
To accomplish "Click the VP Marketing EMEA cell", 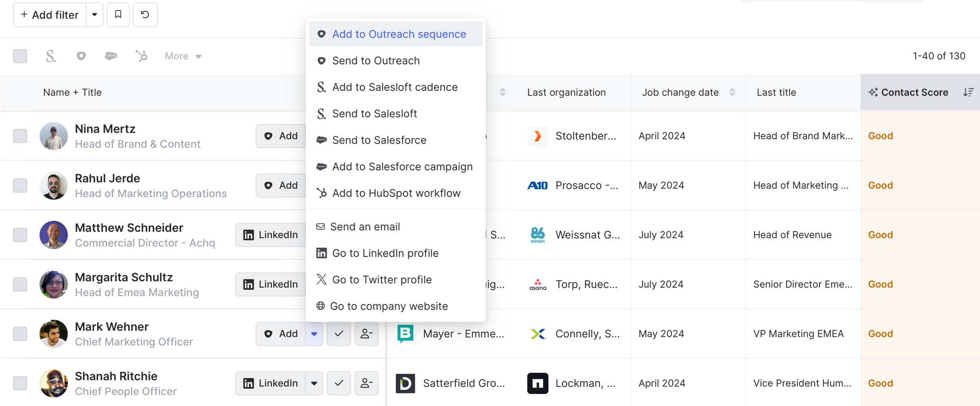I will click(799, 334).
